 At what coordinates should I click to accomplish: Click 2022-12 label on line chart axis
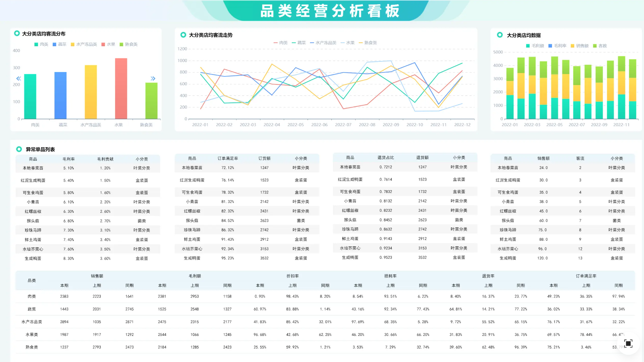click(462, 125)
